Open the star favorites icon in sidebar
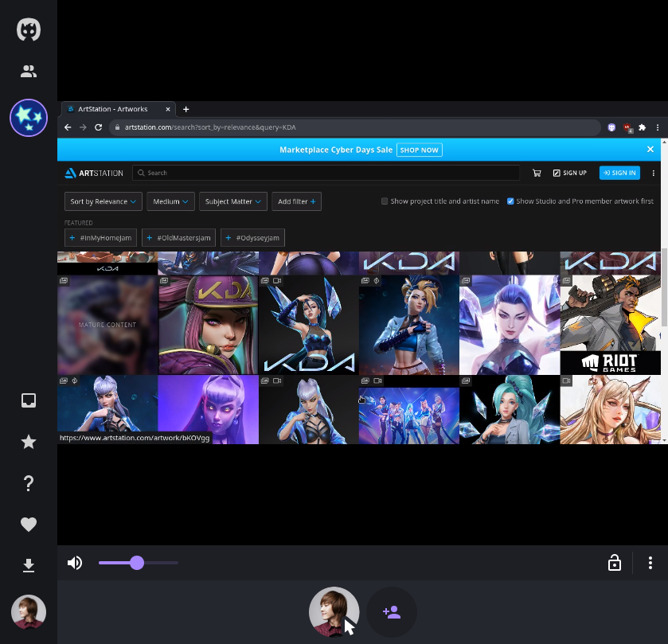The width and height of the screenshot is (668, 644). coord(29,442)
